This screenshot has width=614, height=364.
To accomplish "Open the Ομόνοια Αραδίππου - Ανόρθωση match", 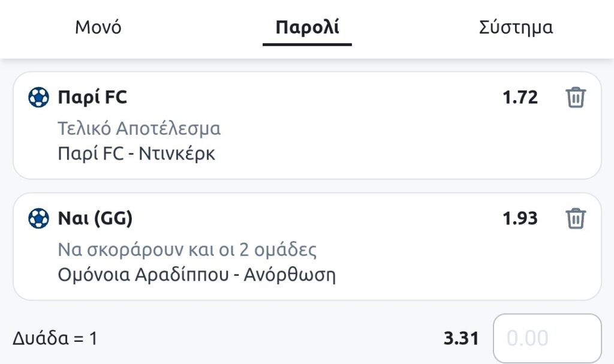I will coord(197,275).
